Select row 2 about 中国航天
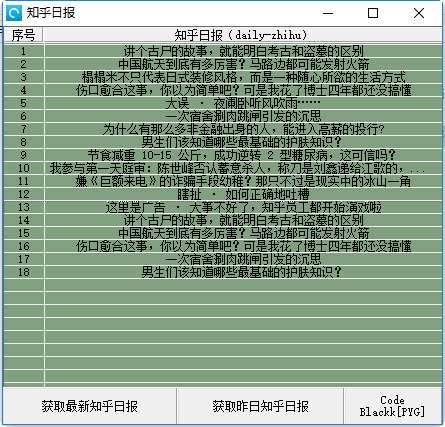Screen dimensions: 445x427 click(223, 64)
